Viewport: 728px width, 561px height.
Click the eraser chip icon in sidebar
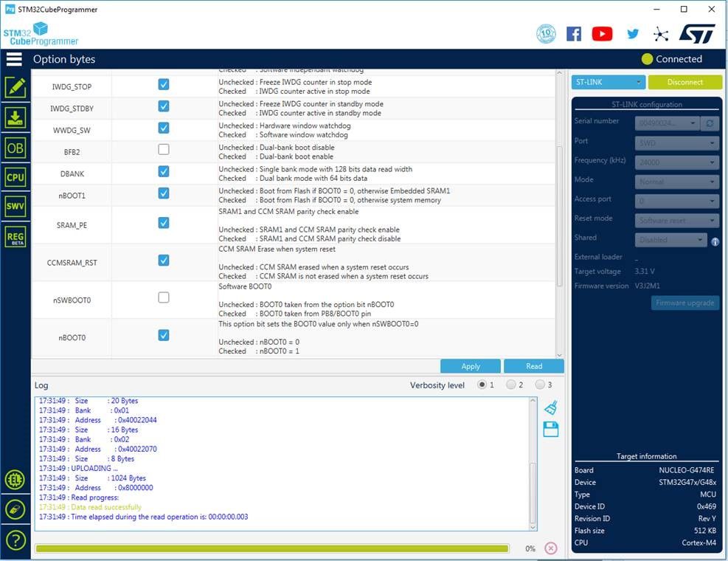[x=15, y=510]
